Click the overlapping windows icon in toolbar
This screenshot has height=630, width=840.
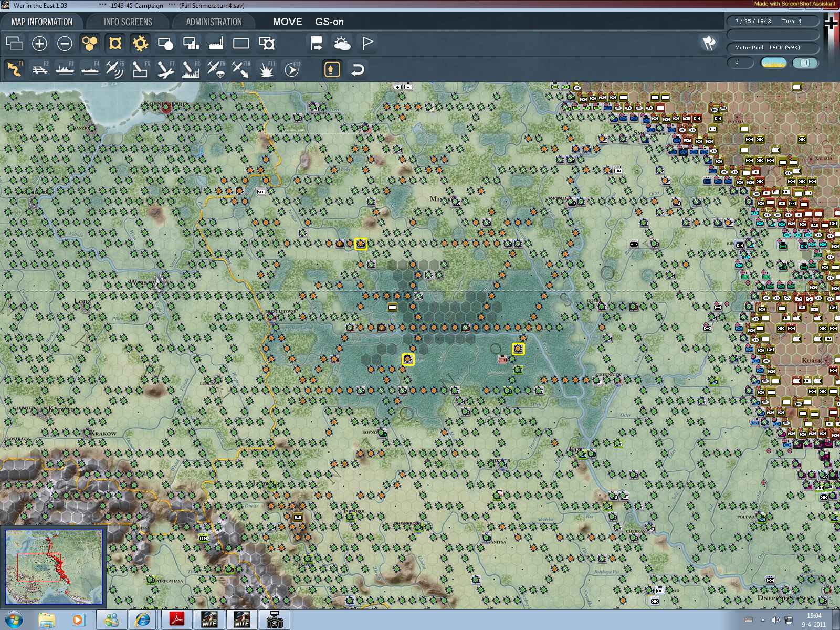14,43
